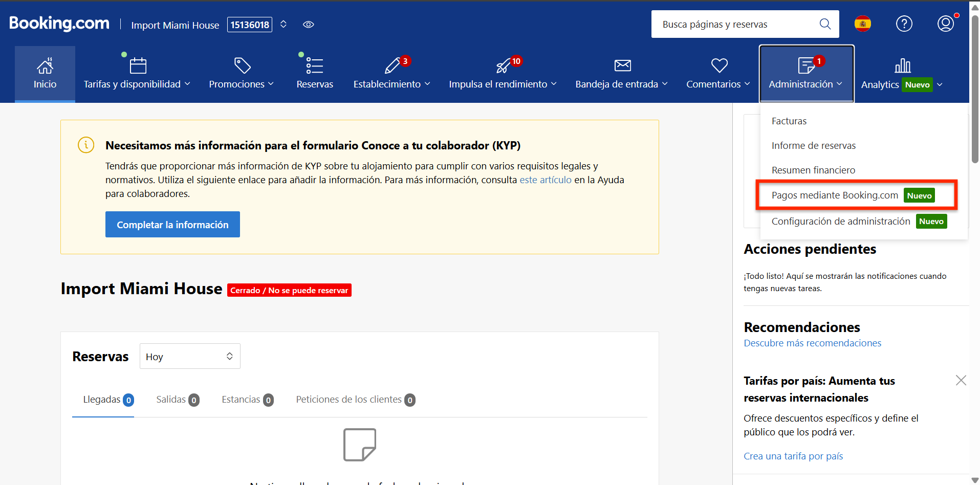Open the Reservas list icon

tap(314, 66)
